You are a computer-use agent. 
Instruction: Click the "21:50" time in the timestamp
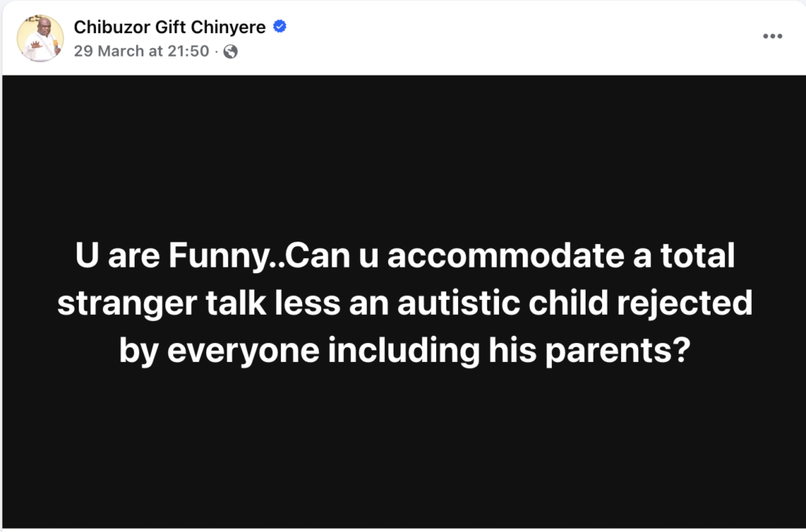tap(191, 52)
